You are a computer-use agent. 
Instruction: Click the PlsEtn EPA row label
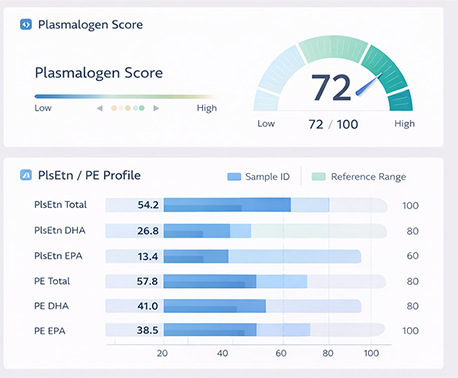pyautogui.click(x=58, y=256)
